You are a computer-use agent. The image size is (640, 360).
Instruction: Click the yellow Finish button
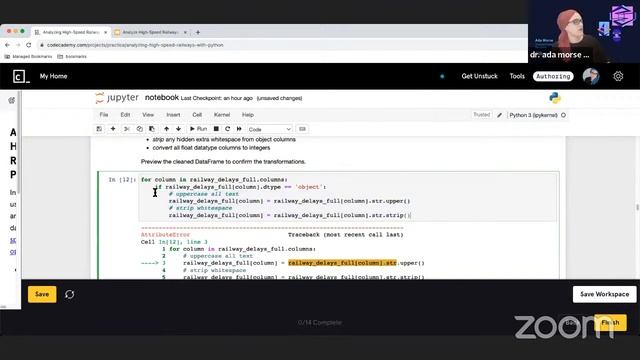click(610, 322)
